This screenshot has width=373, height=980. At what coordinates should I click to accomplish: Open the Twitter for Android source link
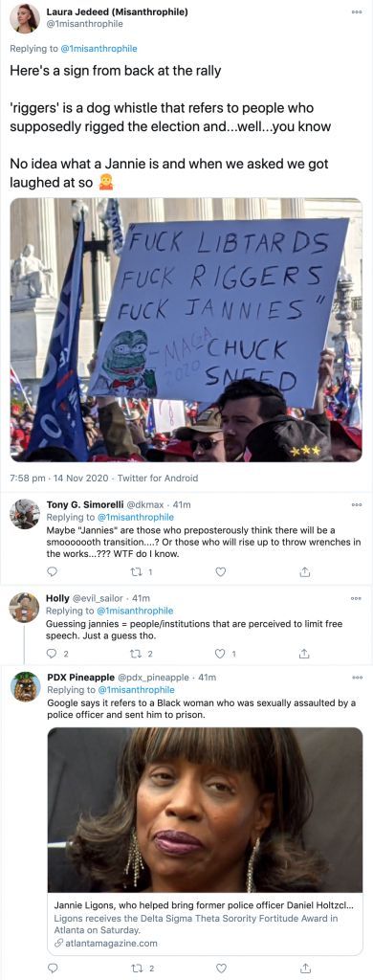point(159,479)
